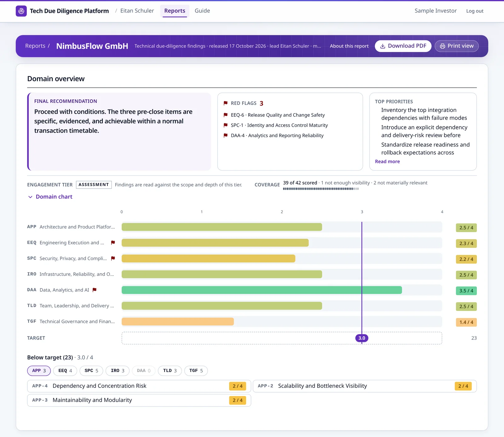Click the green DAA Data, Analytics bar

pos(262,290)
